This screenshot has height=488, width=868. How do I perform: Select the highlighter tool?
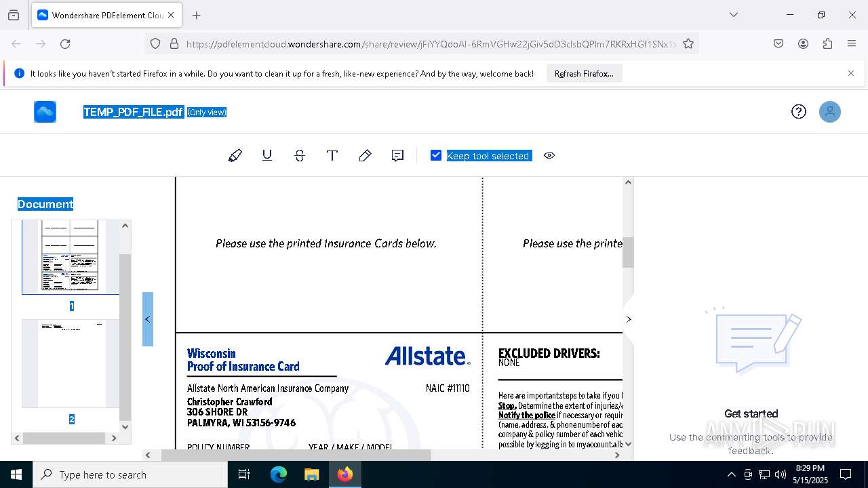tap(235, 156)
